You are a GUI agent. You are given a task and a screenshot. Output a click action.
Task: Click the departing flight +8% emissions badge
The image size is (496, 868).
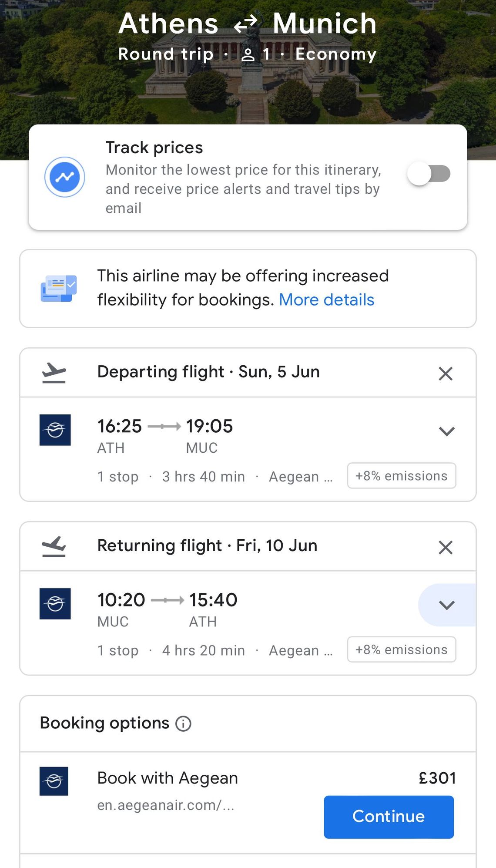click(x=402, y=476)
